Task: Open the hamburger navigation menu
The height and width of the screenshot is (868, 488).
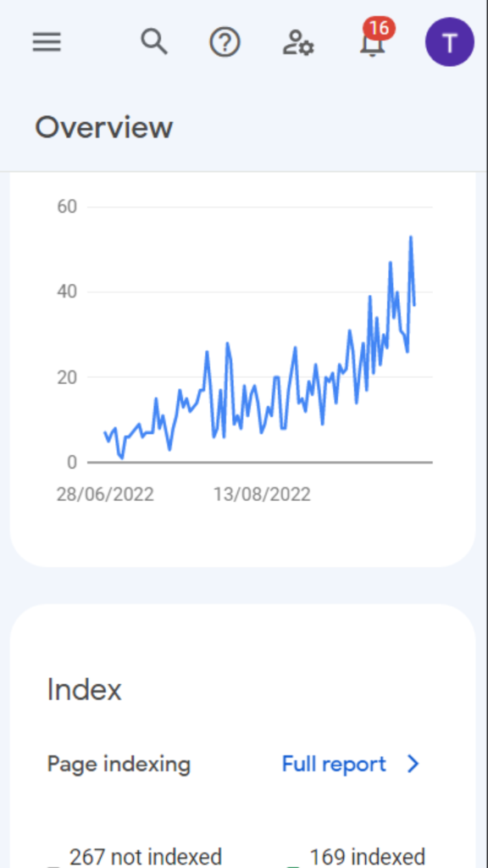Action: 47,42
